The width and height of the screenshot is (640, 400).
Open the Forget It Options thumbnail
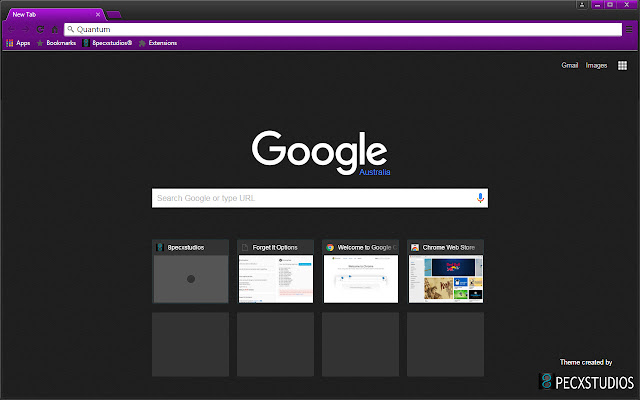pyautogui.click(x=276, y=271)
